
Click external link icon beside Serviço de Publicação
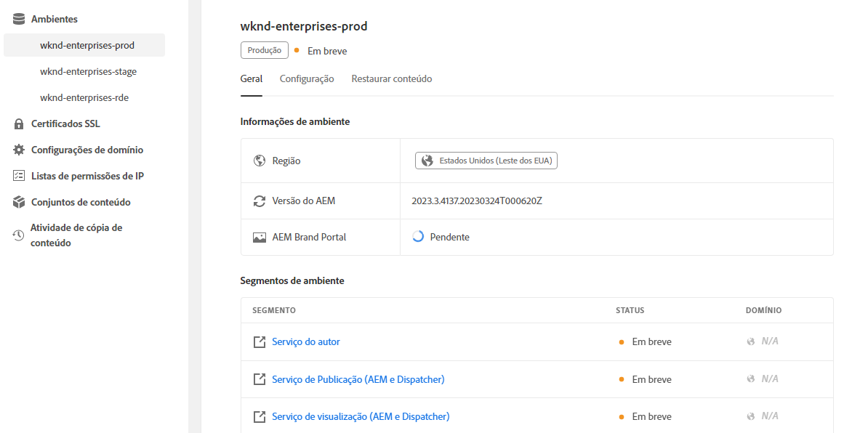[259, 379]
